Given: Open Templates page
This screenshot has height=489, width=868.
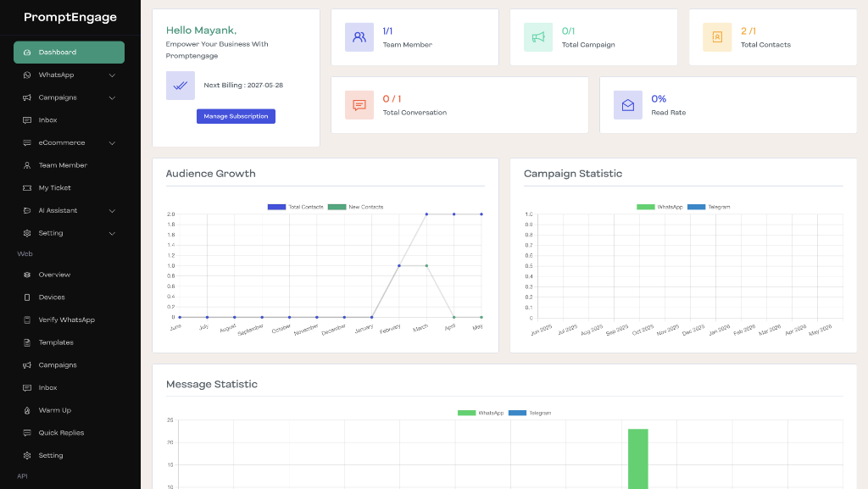Looking at the screenshot, I should (x=70, y=342).
